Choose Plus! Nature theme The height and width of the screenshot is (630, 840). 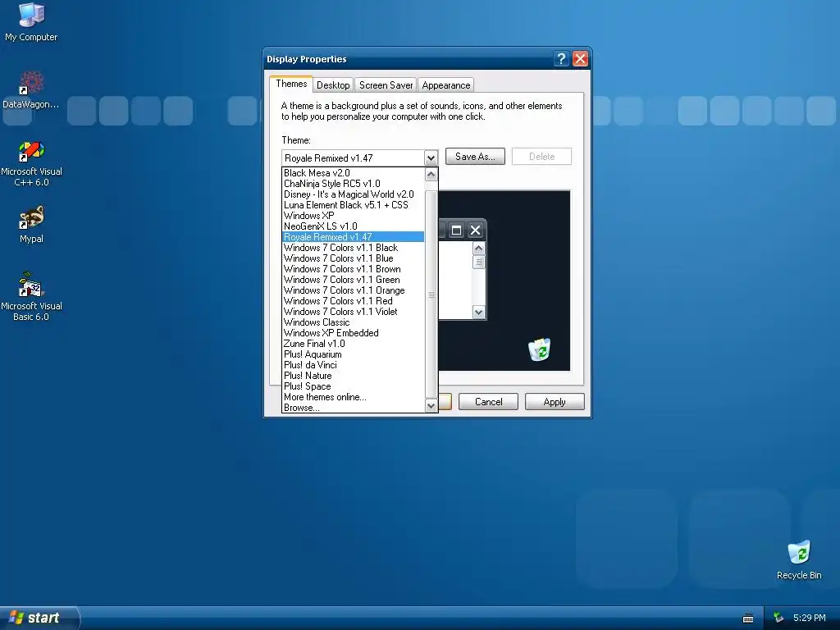pyautogui.click(x=353, y=376)
